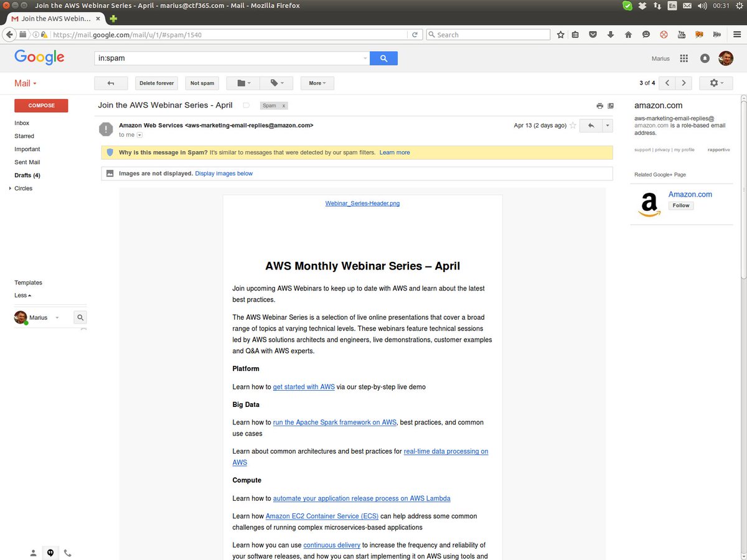The height and width of the screenshot is (560, 747).
Task: Click the Firefox back navigation arrow
Action: (9, 35)
